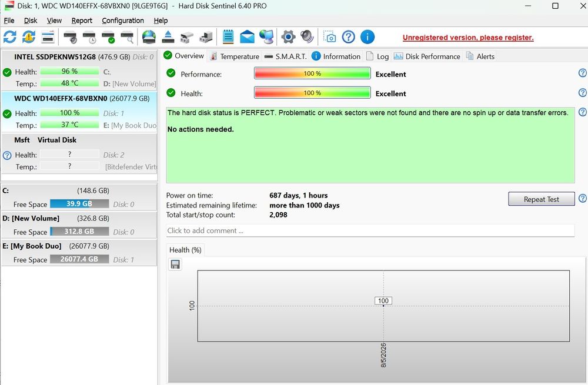Switch to the Information tab

(x=336, y=56)
